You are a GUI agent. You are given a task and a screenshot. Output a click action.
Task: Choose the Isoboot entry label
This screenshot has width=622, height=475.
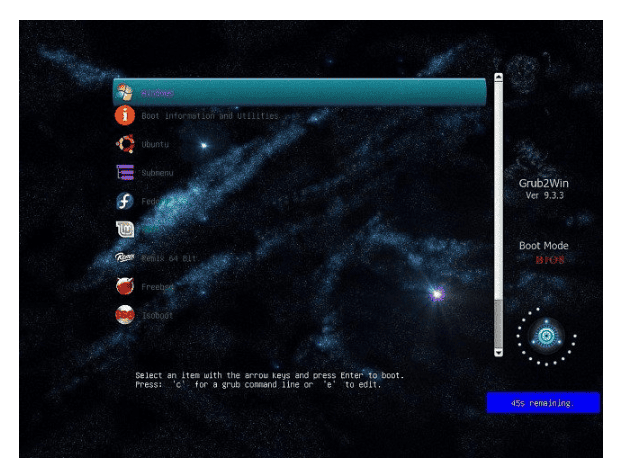tap(157, 315)
